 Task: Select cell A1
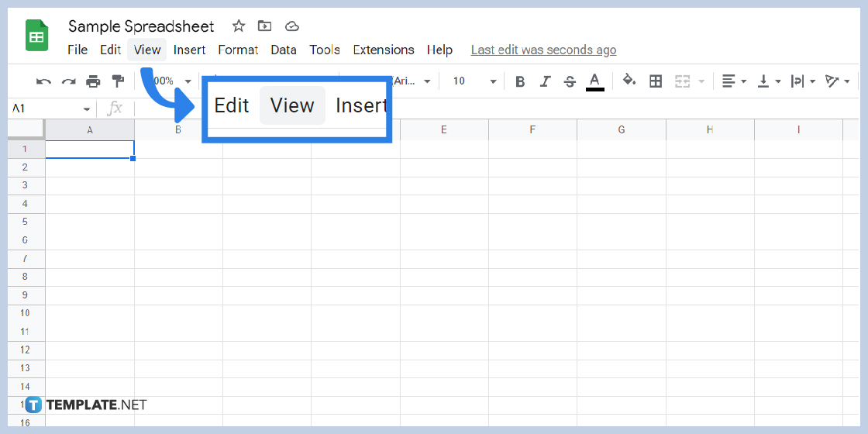90,149
